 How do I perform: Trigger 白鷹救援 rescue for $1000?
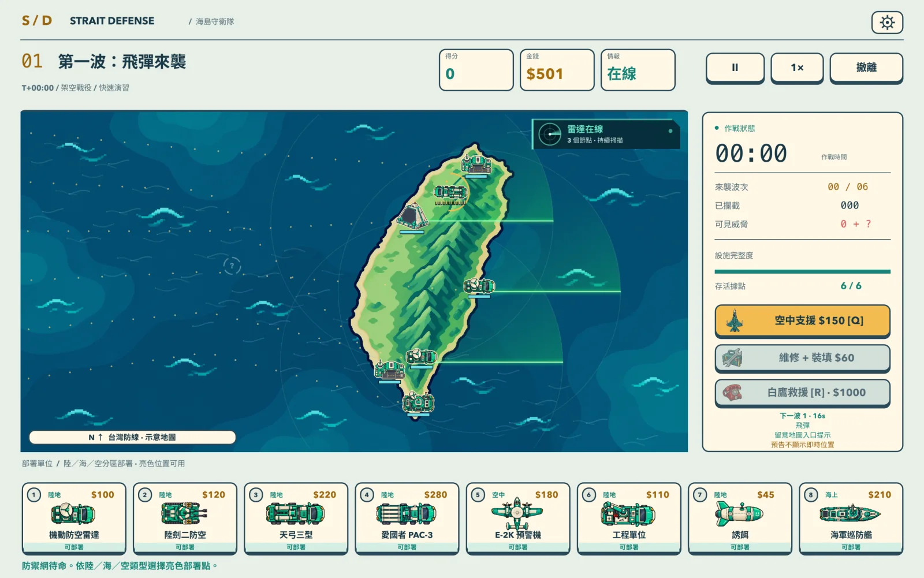[x=802, y=393]
